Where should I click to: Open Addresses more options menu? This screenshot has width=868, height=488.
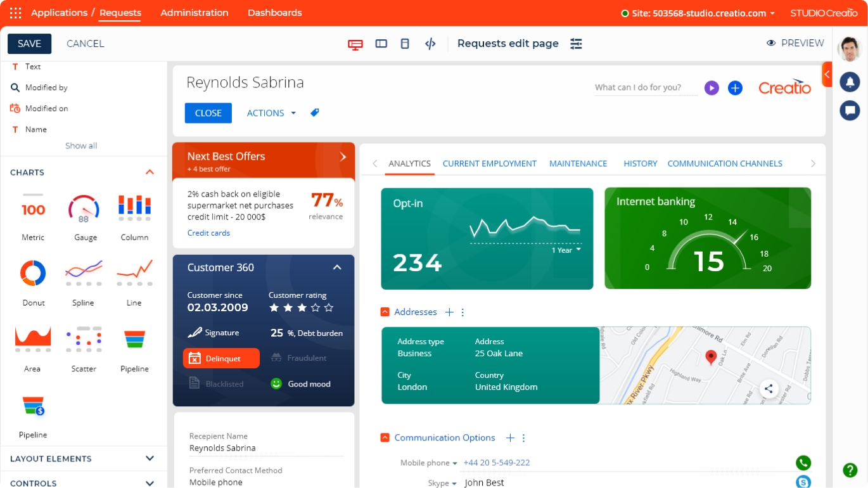(x=463, y=312)
